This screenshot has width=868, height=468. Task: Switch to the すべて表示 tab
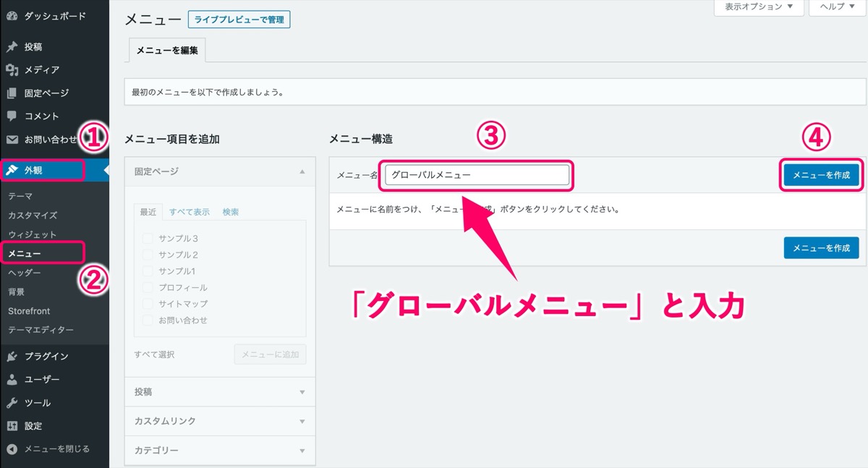(x=190, y=212)
